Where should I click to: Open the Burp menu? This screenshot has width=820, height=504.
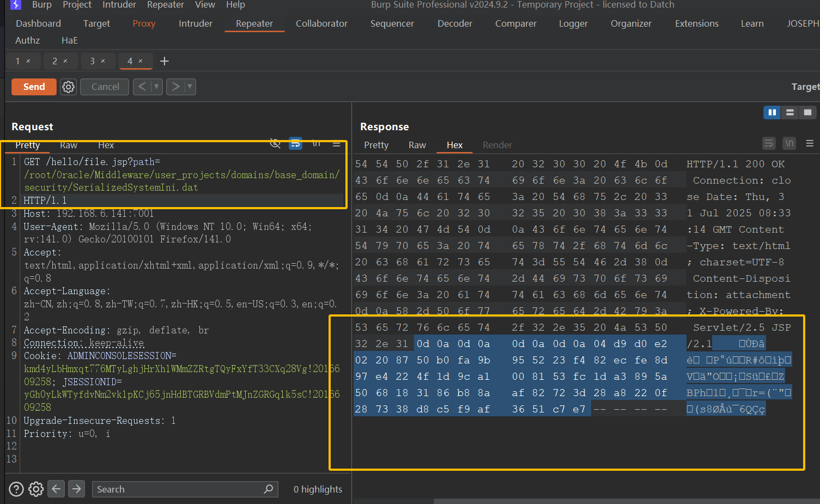[x=42, y=4]
